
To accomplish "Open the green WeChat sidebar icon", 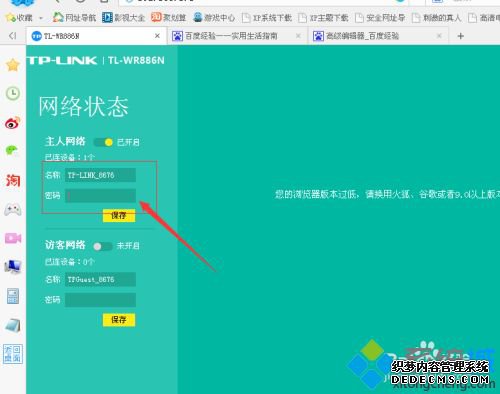I will [13, 151].
